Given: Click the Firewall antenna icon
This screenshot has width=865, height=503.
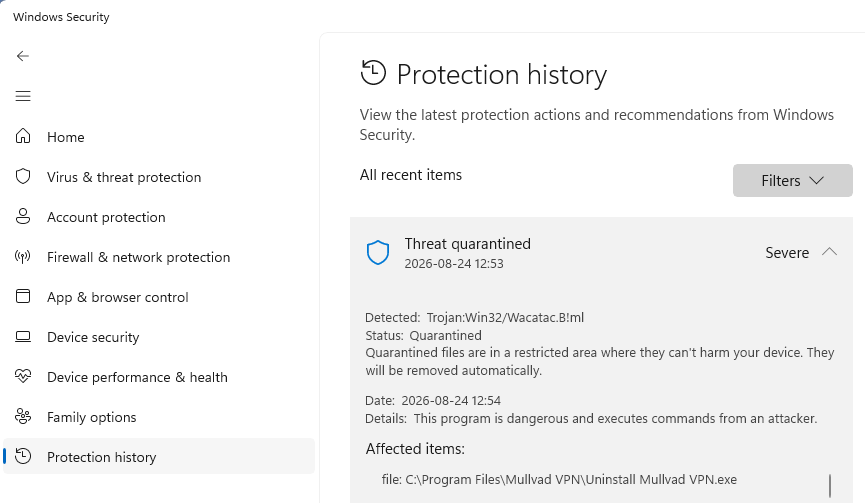Looking at the screenshot, I should [x=23, y=256].
